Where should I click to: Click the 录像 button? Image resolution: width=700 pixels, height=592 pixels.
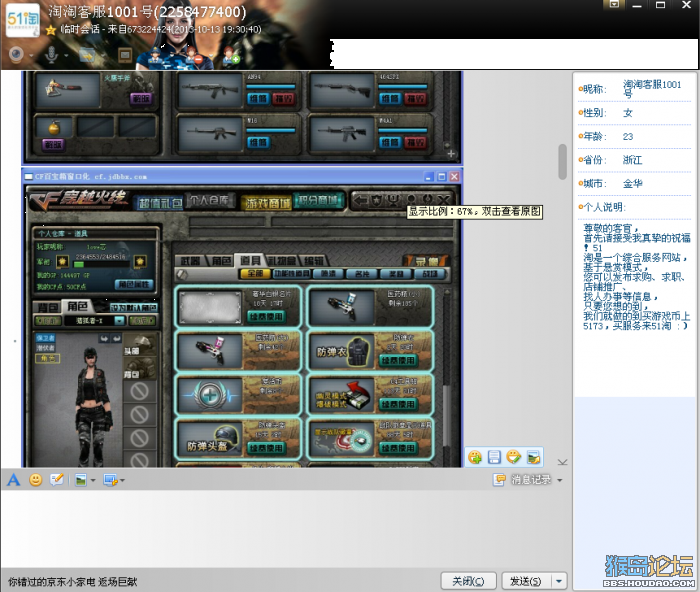coord(426,261)
